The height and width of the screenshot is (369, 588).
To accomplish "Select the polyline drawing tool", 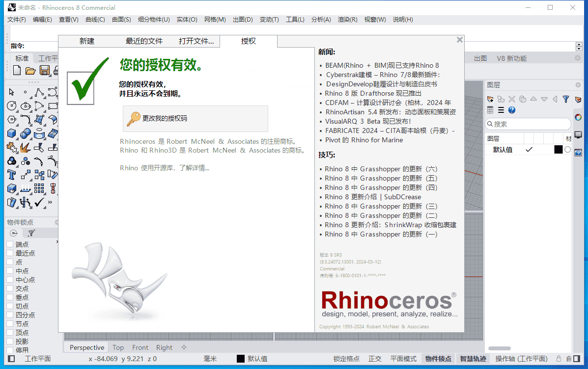I will click(x=39, y=93).
